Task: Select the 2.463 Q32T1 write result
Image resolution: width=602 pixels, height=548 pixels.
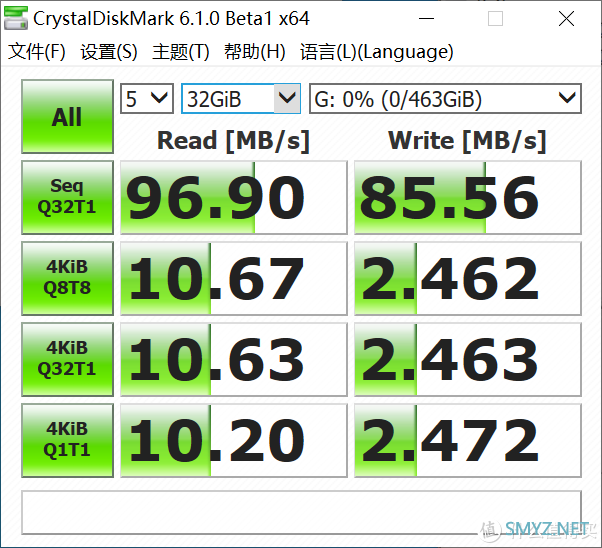Action: pos(468,359)
